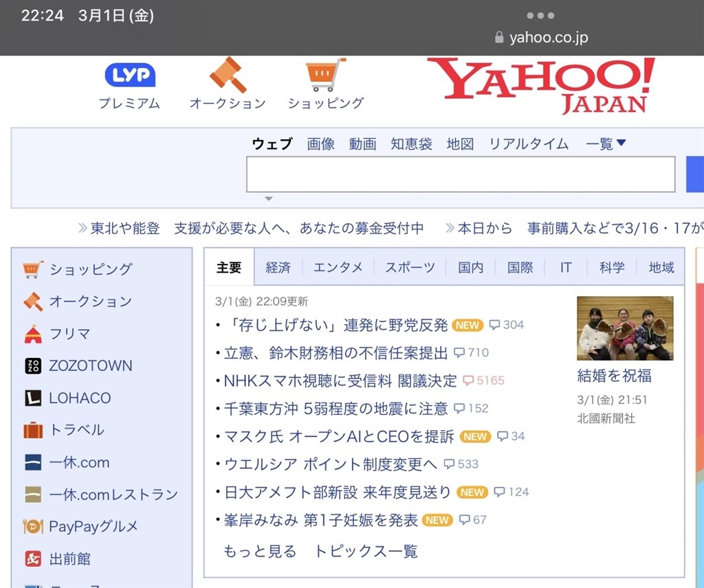
Task: Select the 知恵袋 search tab
Action: [x=411, y=144]
